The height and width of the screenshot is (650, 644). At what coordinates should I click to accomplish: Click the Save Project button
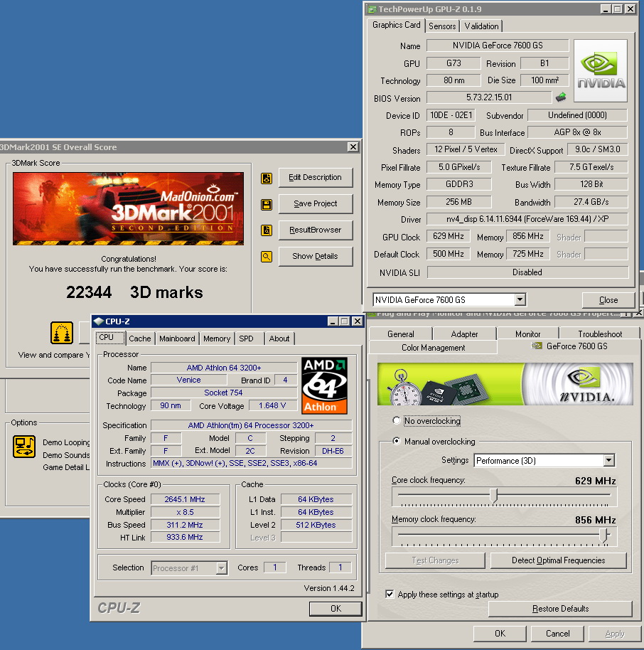click(316, 203)
